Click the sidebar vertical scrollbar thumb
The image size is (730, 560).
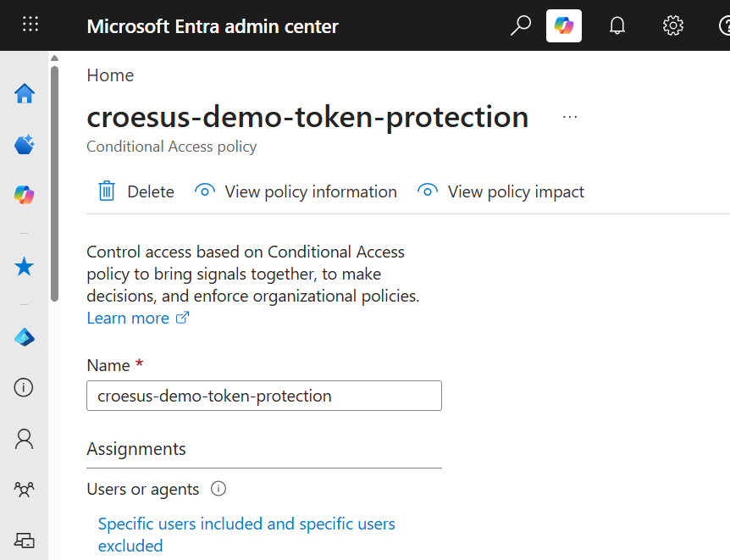coord(55,184)
